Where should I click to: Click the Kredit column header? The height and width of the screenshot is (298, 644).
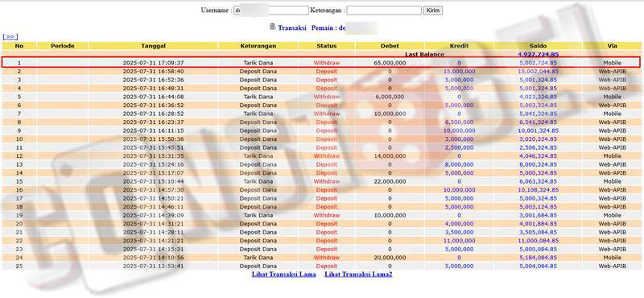pyautogui.click(x=459, y=46)
